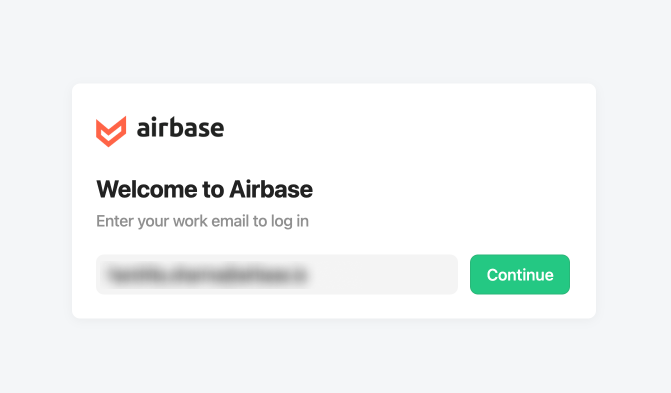Image resolution: width=671 pixels, height=393 pixels.
Task: Click the green Continue button
Action: point(520,274)
